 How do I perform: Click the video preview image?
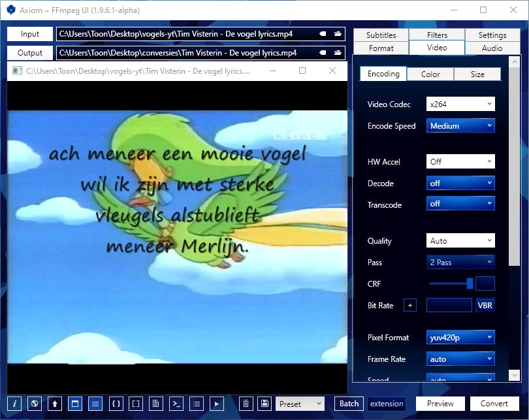click(177, 237)
